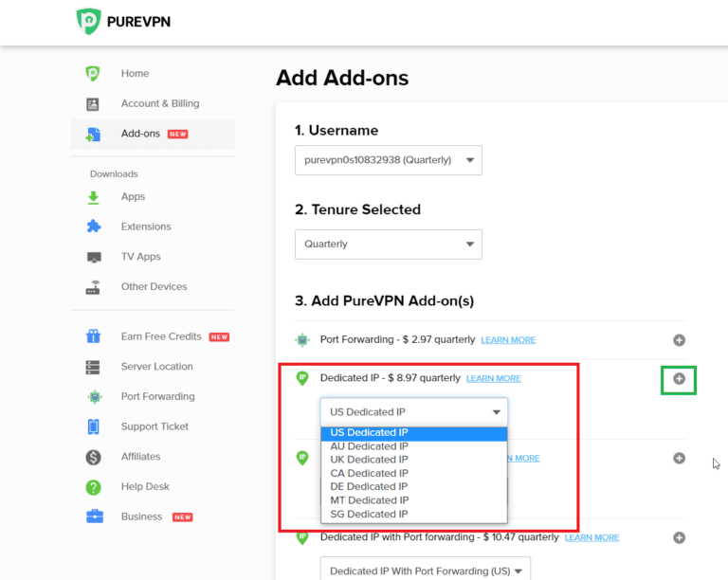Add Dedicated IP with Port forwarding via its plus button
Image resolution: width=728 pixels, height=580 pixels.
coord(679,538)
